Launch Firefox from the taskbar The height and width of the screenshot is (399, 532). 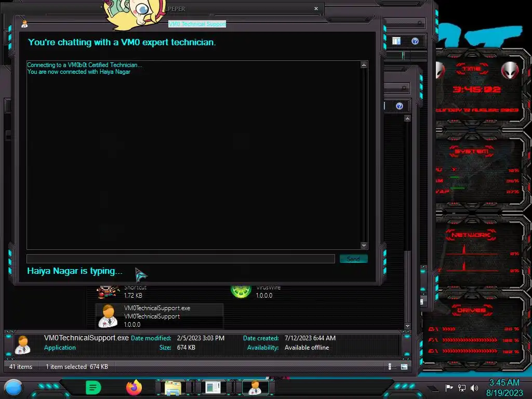[134, 388]
